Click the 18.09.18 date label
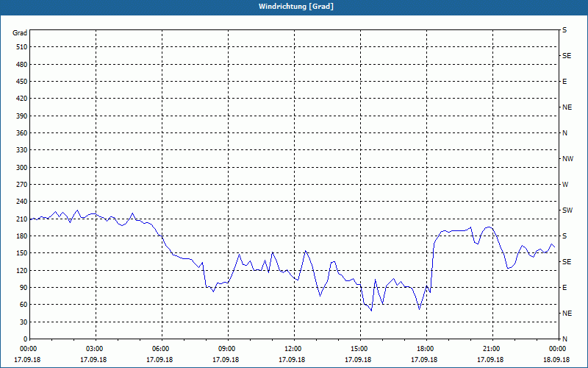The image size is (588, 368). 556,360
